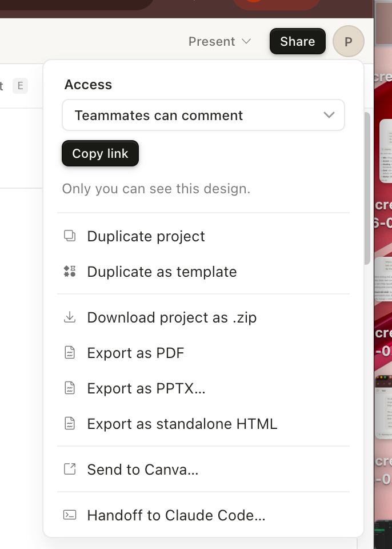Select Download project as .zip

pos(203,317)
